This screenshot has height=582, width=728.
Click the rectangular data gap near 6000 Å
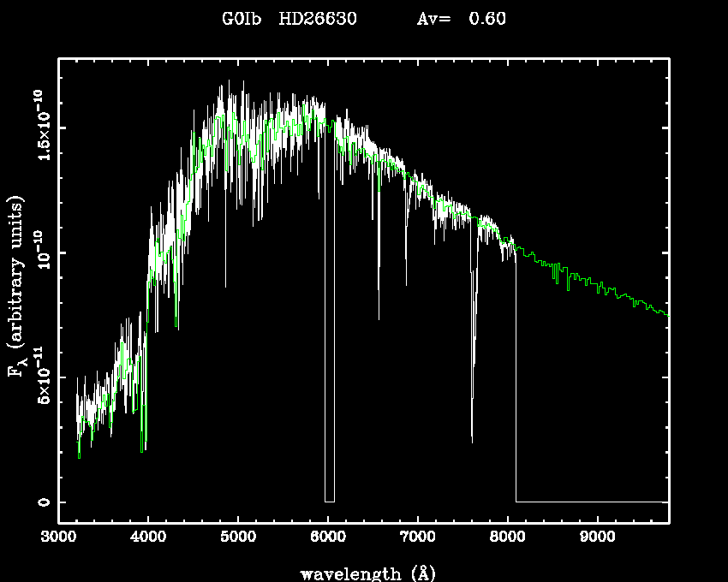pyautogui.click(x=330, y=342)
